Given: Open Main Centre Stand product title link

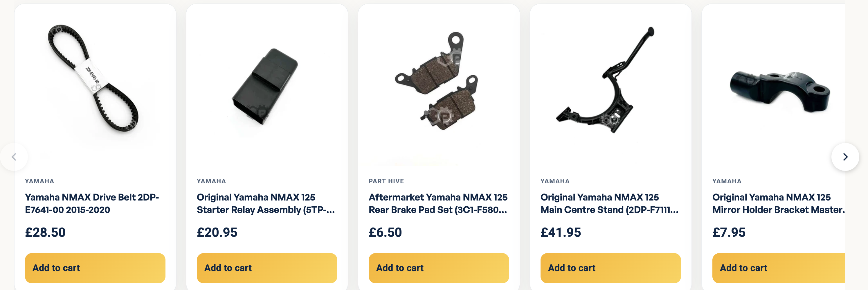Looking at the screenshot, I should (610, 203).
